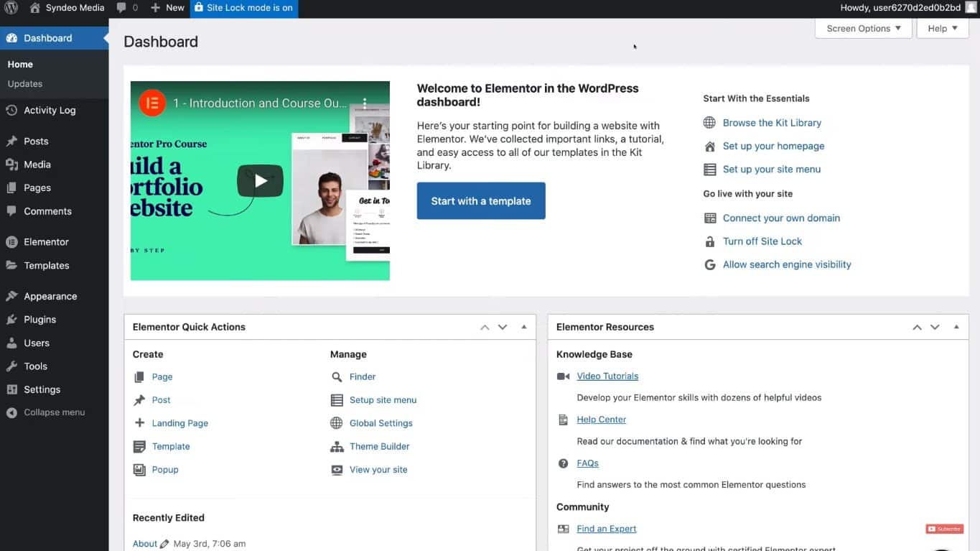Click the user avatar in admin bar
The height and width of the screenshot is (551, 980).
pyautogui.click(x=971, y=8)
